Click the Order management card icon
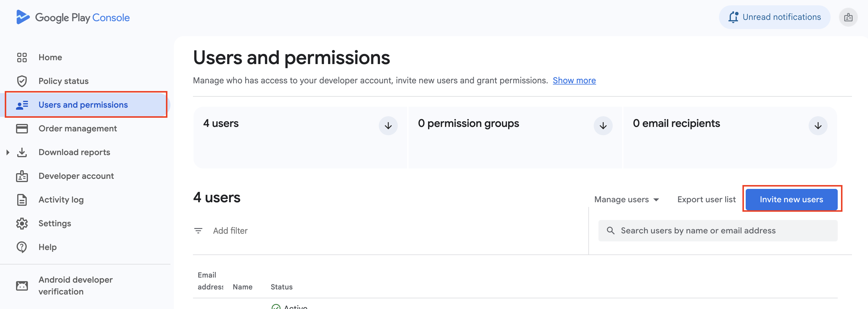Screen dimensions: 868x309 click(x=22, y=129)
